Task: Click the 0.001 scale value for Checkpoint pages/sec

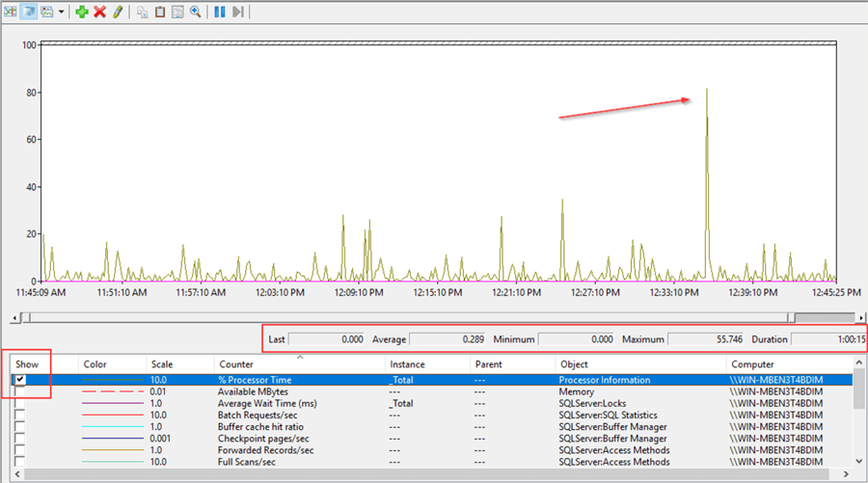Action: pos(160,439)
